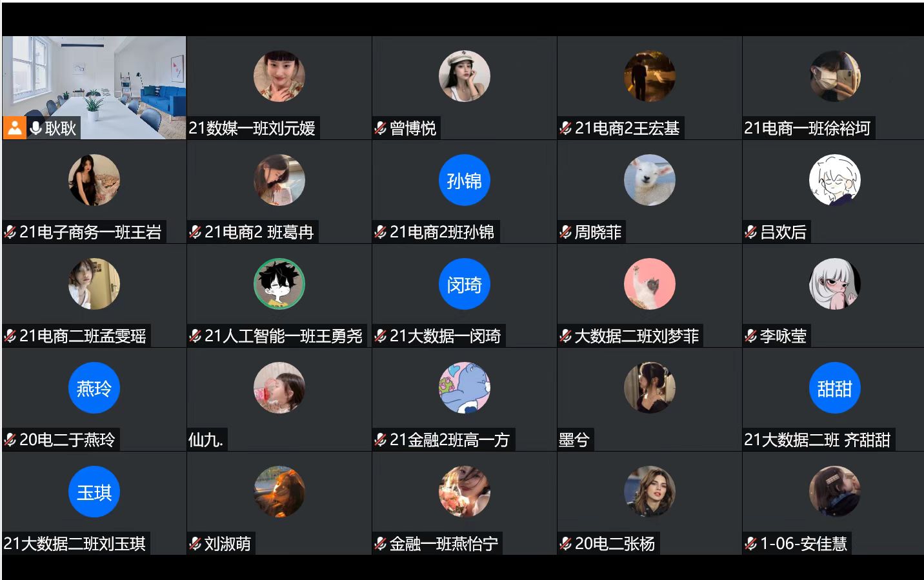Click muted mic icon beside 周晓菲
The height and width of the screenshot is (580, 924).
[566, 232]
